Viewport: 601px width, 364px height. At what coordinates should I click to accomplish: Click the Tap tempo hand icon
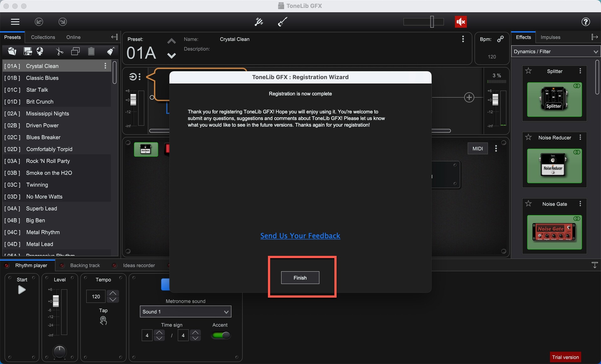pos(103,320)
